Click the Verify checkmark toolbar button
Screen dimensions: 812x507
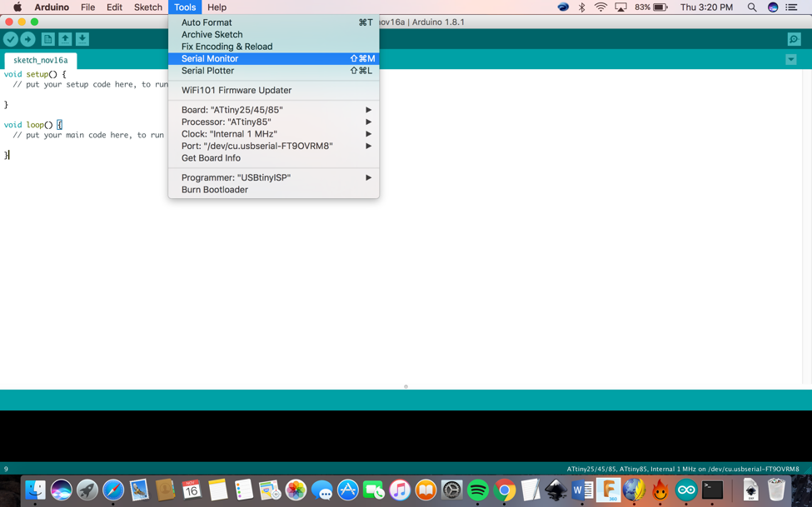click(11, 39)
